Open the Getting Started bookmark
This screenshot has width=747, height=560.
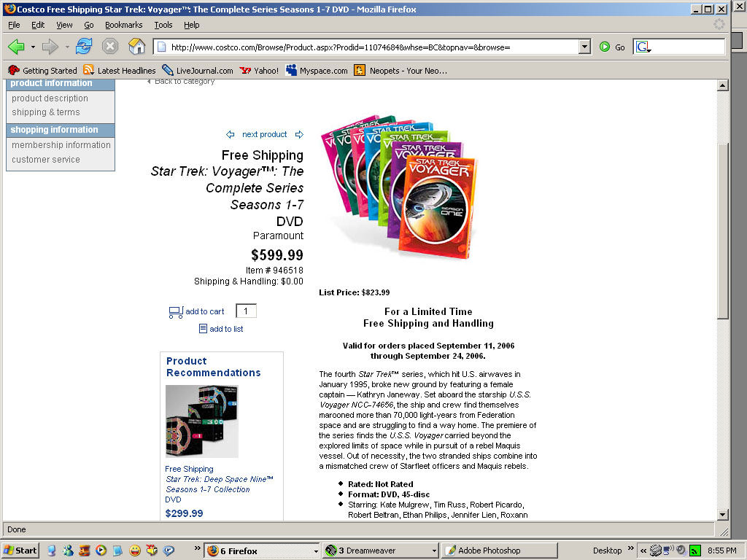[42, 71]
